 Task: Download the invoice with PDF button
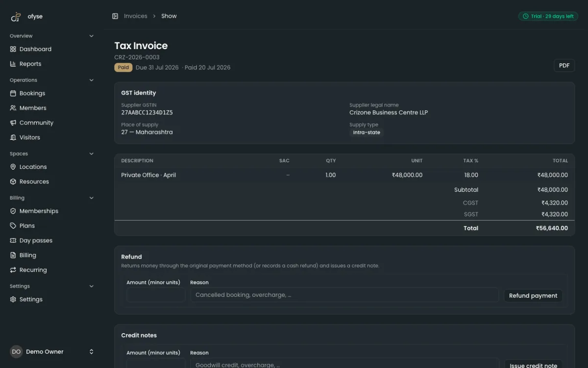[x=564, y=65]
